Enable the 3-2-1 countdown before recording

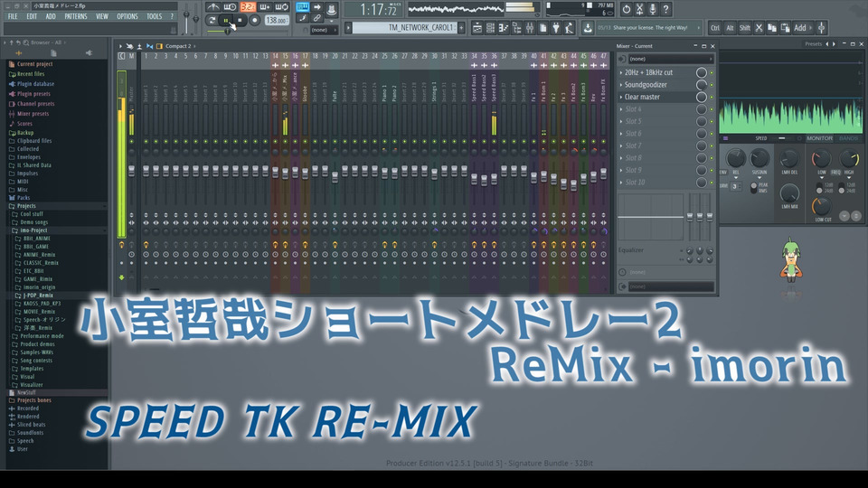248,7
